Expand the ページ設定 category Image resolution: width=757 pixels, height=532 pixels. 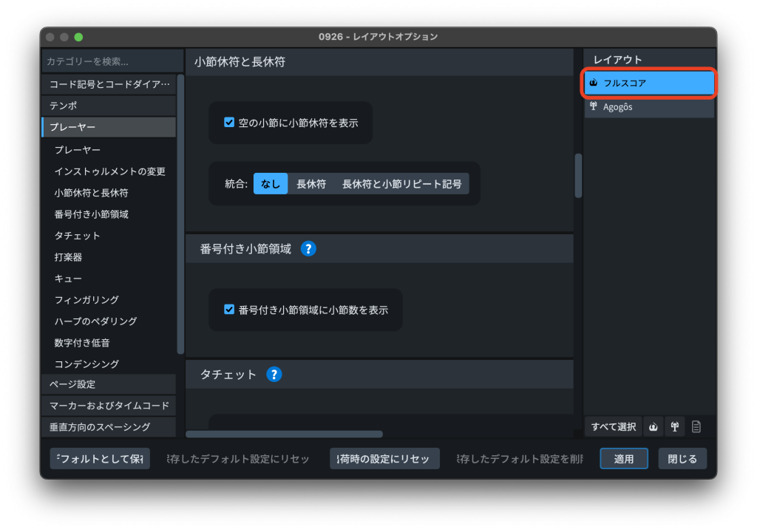coord(109,384)
